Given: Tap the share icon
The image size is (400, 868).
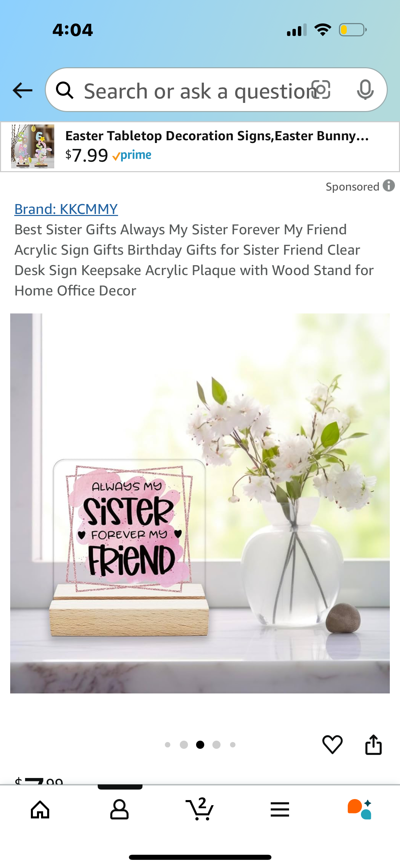Looking at the screenshot, I should (x=373, y=744).
